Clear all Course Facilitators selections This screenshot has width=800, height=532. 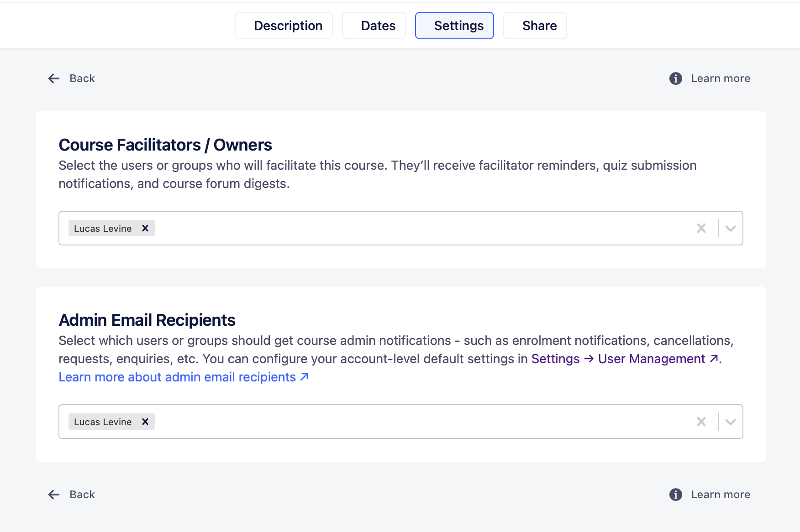(701, 228)
